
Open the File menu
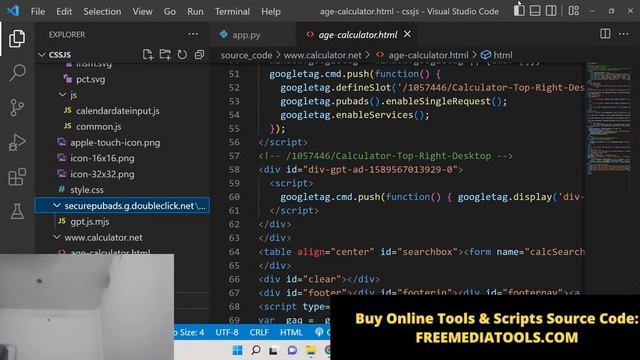click(x=38, y=11)
